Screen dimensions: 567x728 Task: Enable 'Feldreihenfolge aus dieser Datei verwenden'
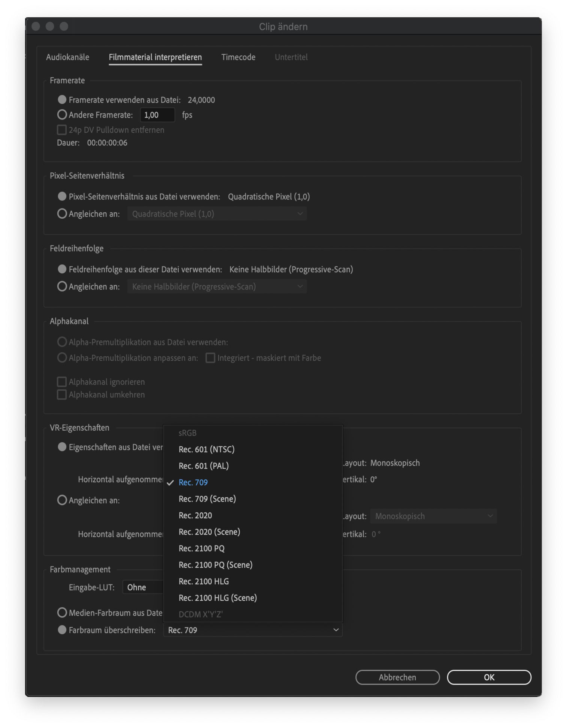point(61,269)
